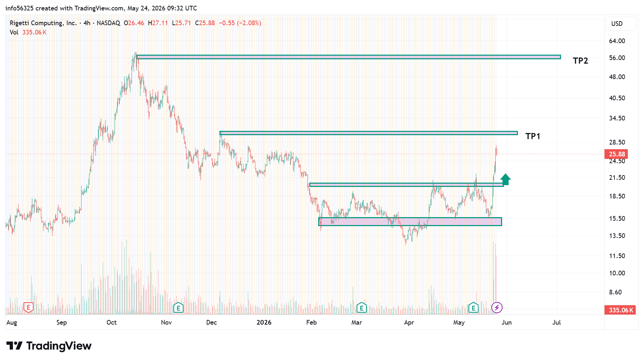Click the 4h interval in the legend

87,23
